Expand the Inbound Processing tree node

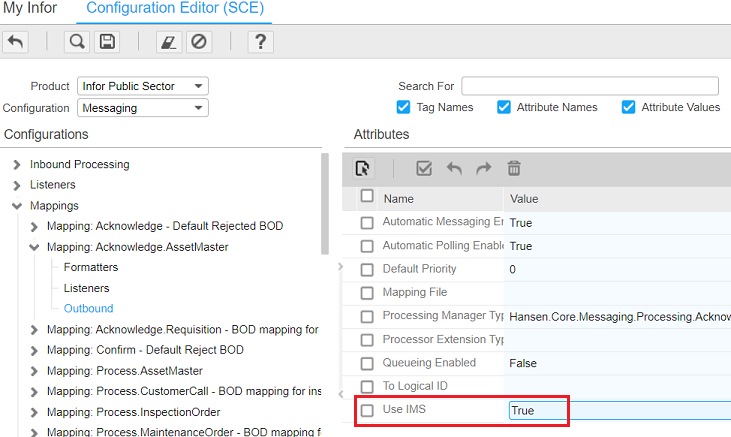coord(16,164)
